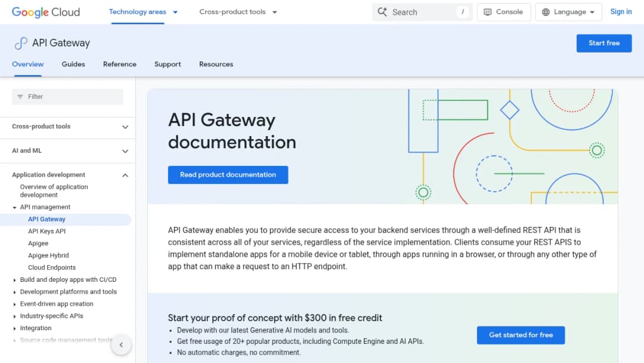Click the filter lines icon in sidebar
This screenshot has height=363, width=644.
[x=20, y=97]
